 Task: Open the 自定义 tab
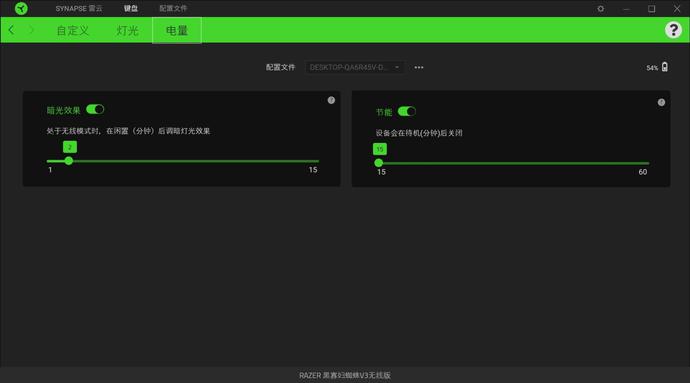[x=73, y=30]
